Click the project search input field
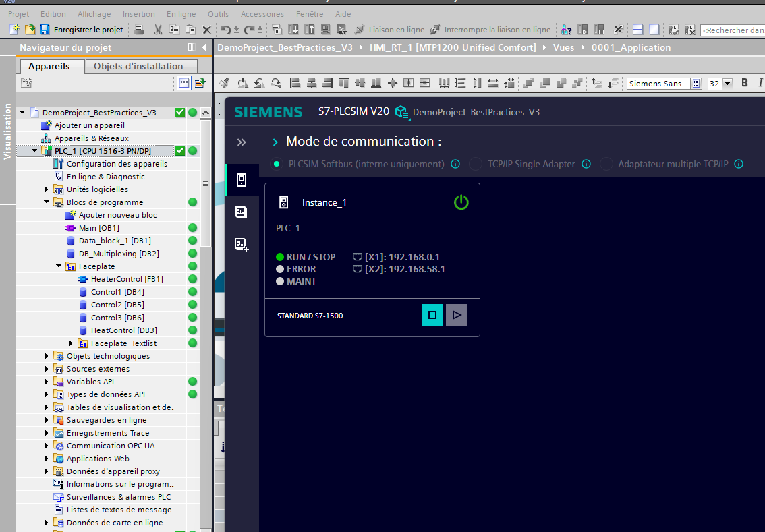 tap(733, 30)
